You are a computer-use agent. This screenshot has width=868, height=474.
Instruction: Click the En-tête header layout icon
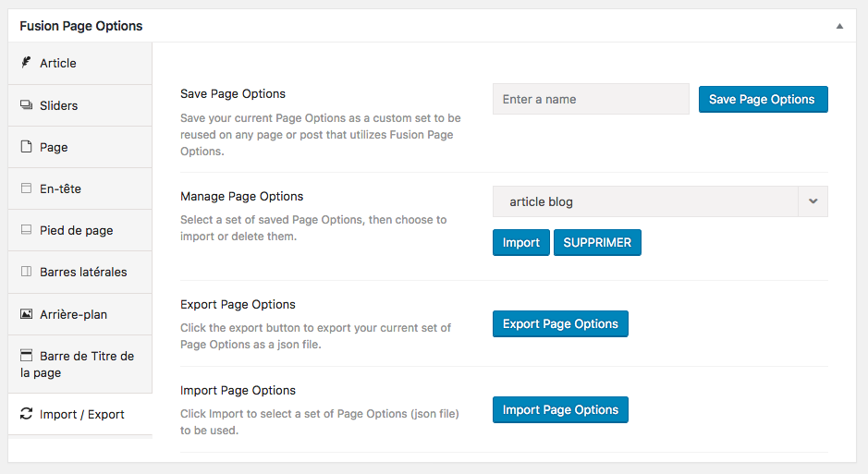tap(26, 188)
